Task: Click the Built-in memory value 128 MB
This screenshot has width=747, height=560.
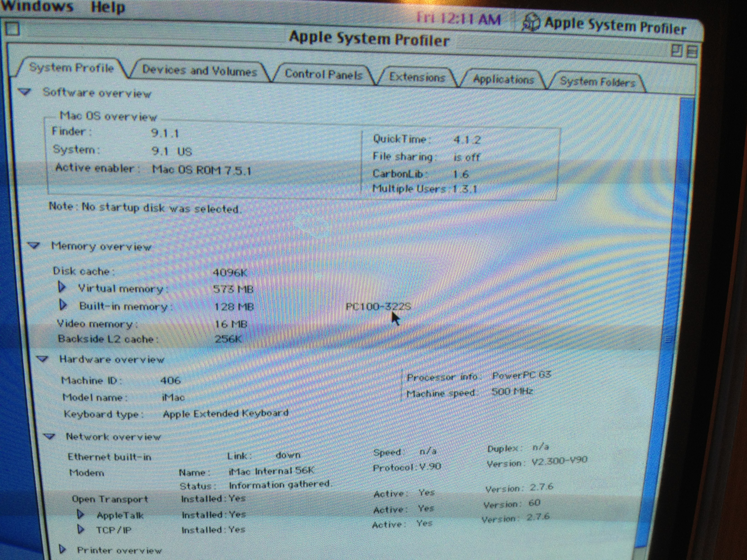Action: tap(234, 307)
